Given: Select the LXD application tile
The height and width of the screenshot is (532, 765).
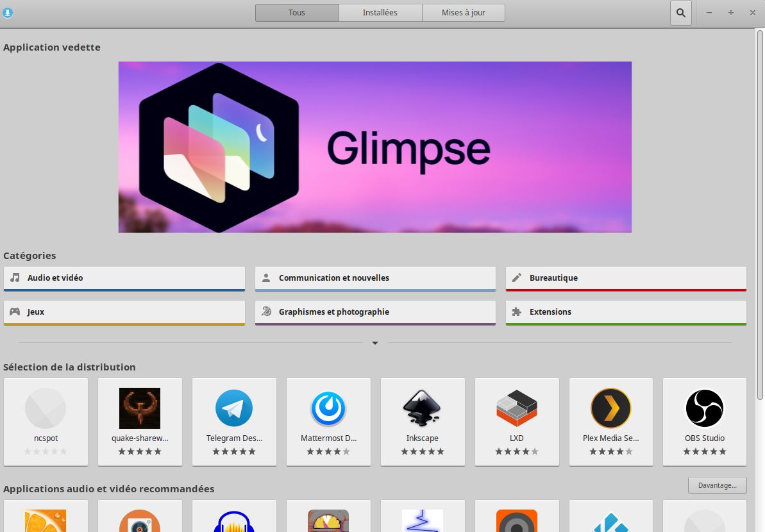Looking at the screenshot, I should [517, 422].
